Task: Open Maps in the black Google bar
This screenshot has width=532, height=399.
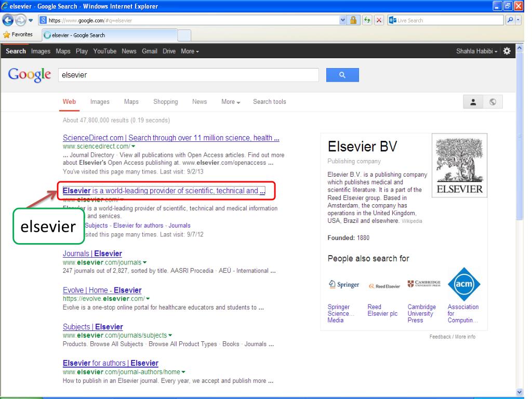Action: pyautogui.click(x=63, y=51)
